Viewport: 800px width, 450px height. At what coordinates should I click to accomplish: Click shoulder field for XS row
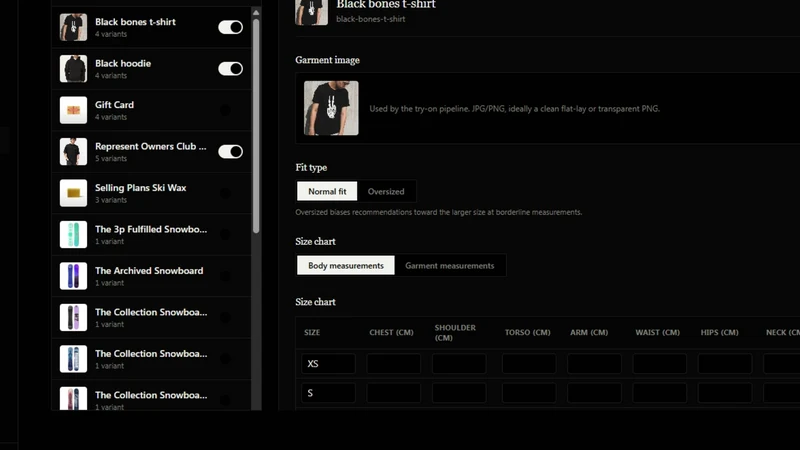459,364
